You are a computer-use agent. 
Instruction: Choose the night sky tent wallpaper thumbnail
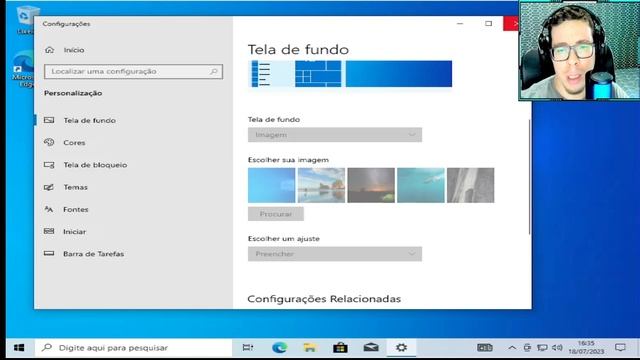pos(371,185)
